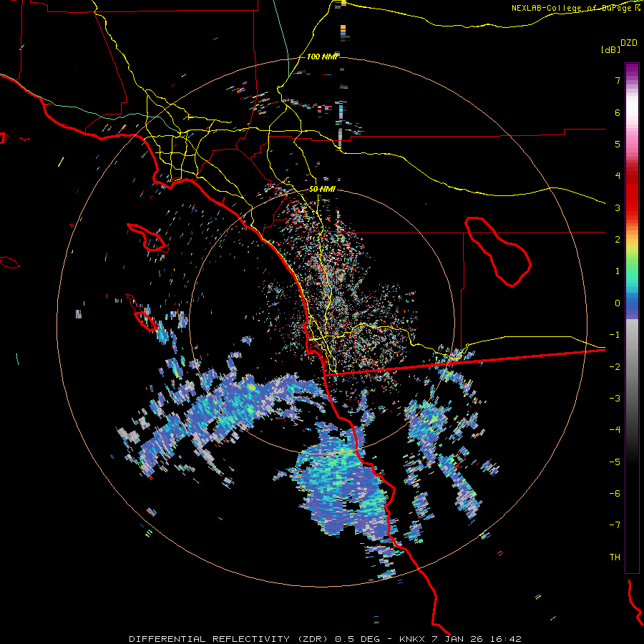This screenshot has height=644, width=644.
Task: Click the '5' value on the color scale
Action: pos(618,144)
